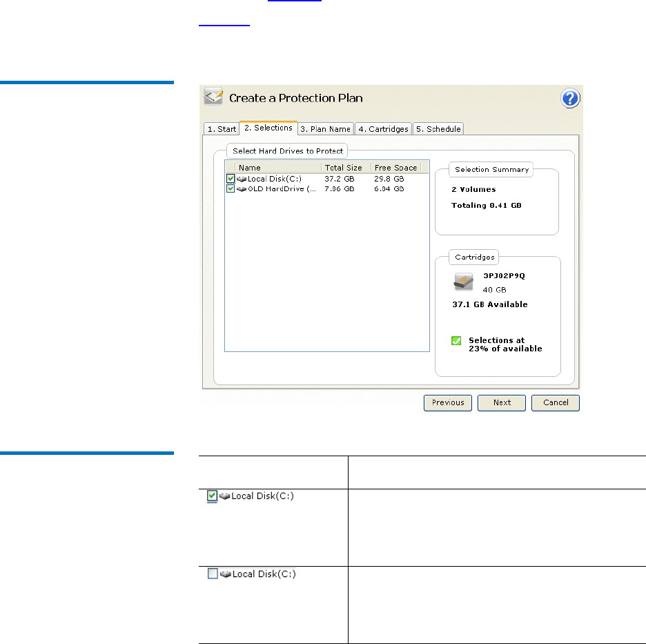The width and height of the screenshot is (646, 644).
Task: Uncheck the OLD HardDrive checkbox
Action: pos(231,188)
